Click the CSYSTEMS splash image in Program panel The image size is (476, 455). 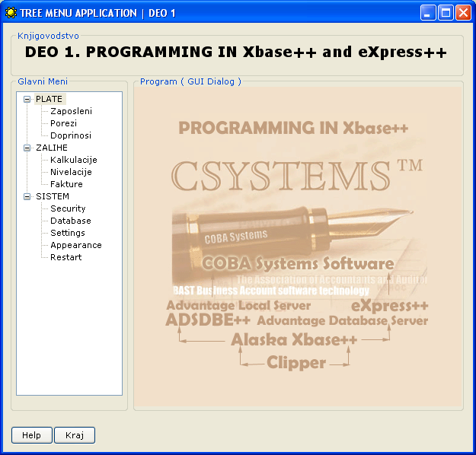(x=299, y=247)
